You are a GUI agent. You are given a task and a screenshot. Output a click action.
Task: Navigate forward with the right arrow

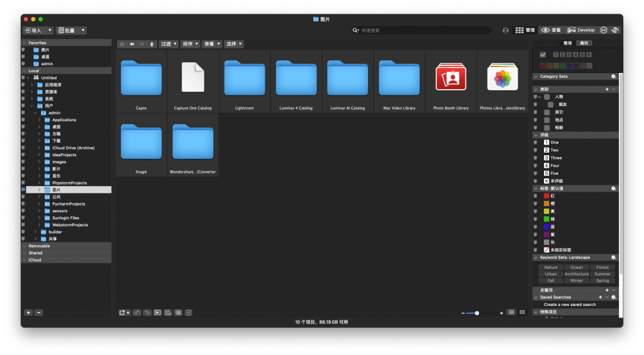(142, 44)
